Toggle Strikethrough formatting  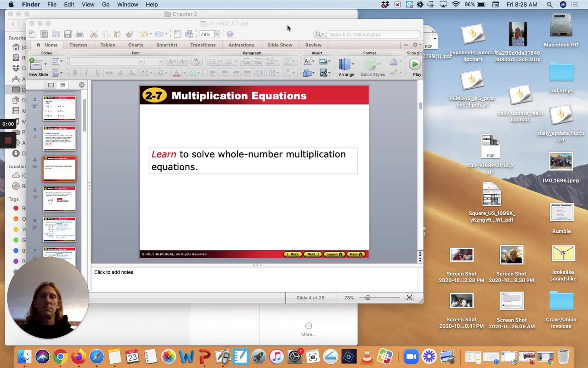click(x=109, y=73)
